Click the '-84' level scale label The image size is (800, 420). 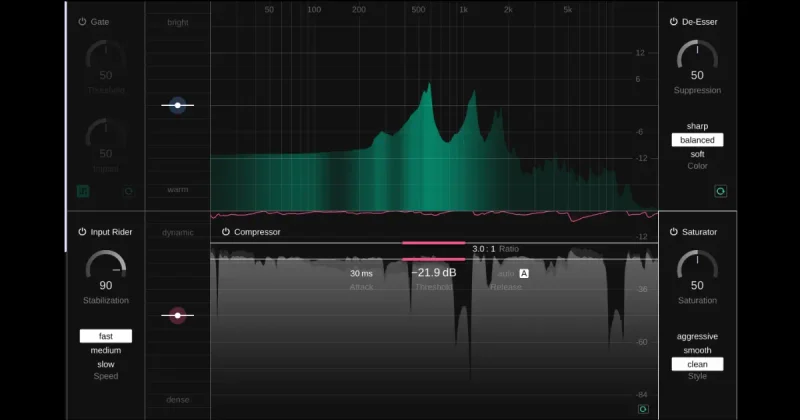point(641,394)
